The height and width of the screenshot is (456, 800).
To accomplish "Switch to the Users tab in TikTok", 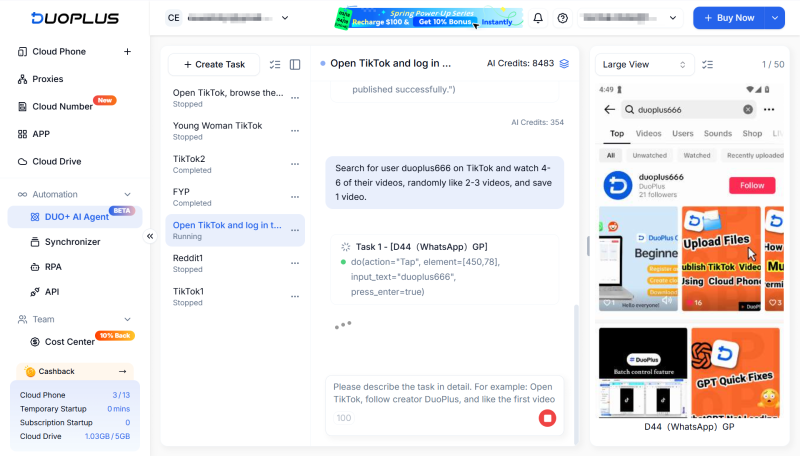I will pyautogui.click(x=683, y=133).
